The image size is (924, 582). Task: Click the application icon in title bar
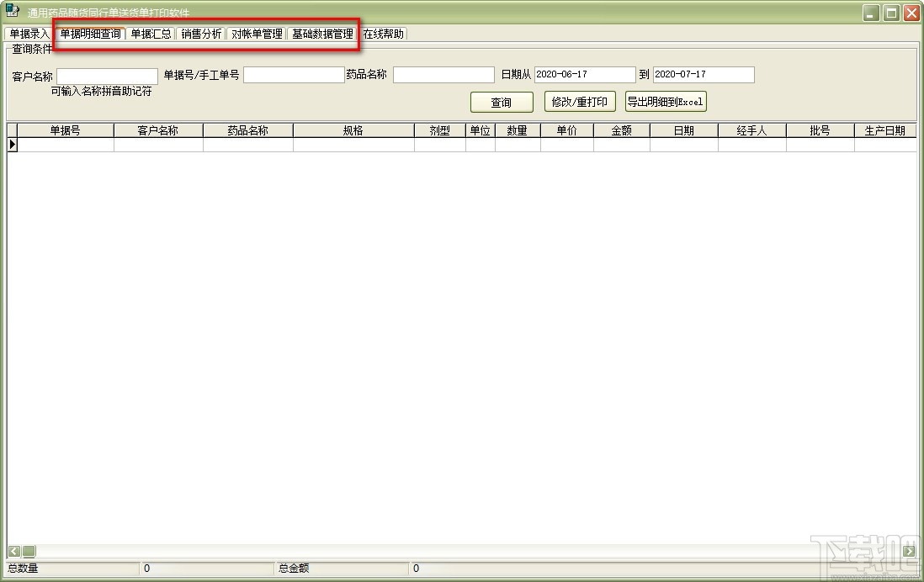(13, 11)
